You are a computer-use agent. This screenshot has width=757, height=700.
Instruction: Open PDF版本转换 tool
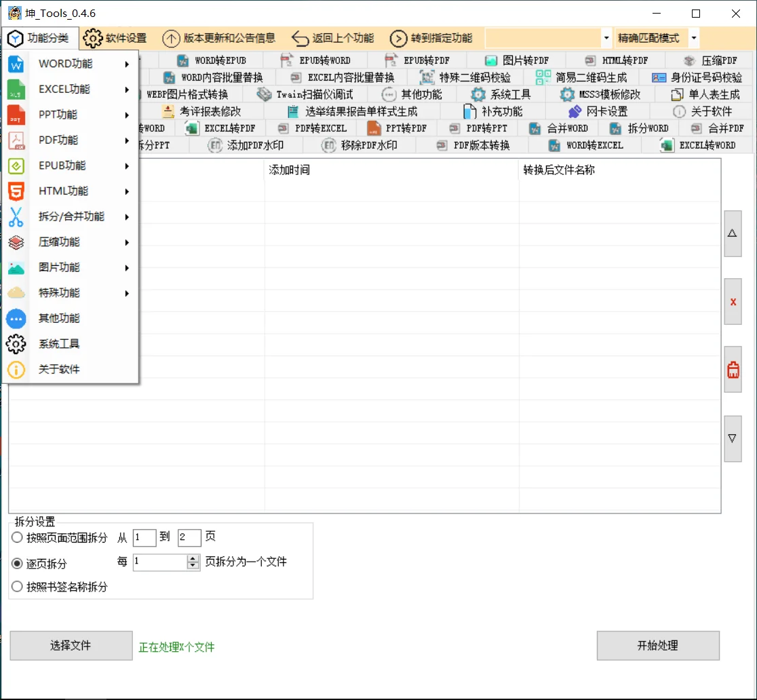pyautogui.click(x=473, y=145)
